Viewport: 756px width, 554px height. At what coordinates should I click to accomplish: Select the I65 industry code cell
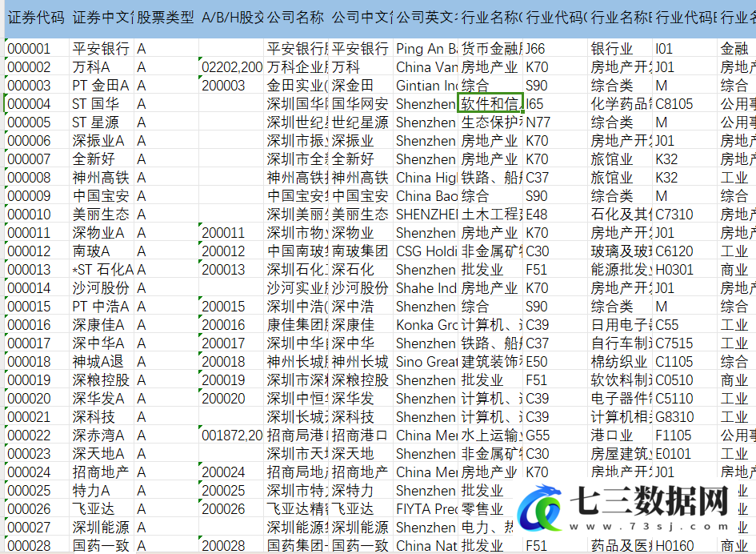click(x=555, y=104)
